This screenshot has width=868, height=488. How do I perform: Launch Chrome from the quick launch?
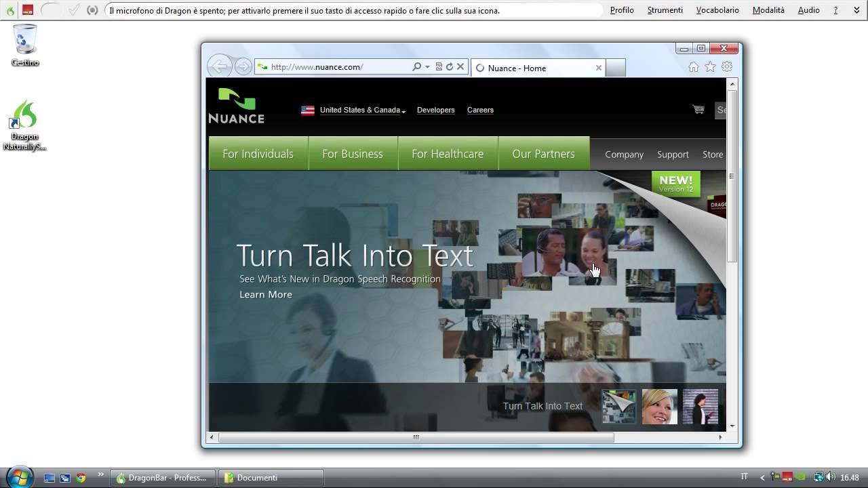pyautogui.click(x=81, y=478)
